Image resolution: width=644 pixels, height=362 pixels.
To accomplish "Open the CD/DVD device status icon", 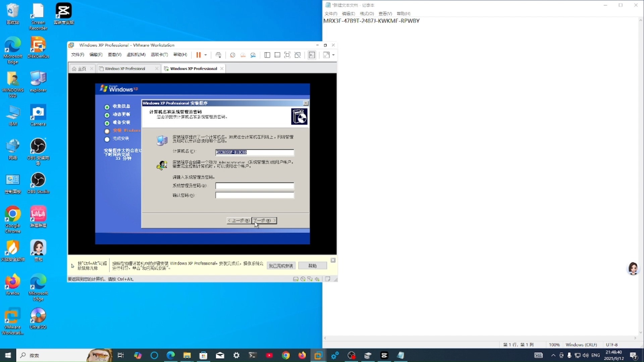I will click(x=303, y=279).
